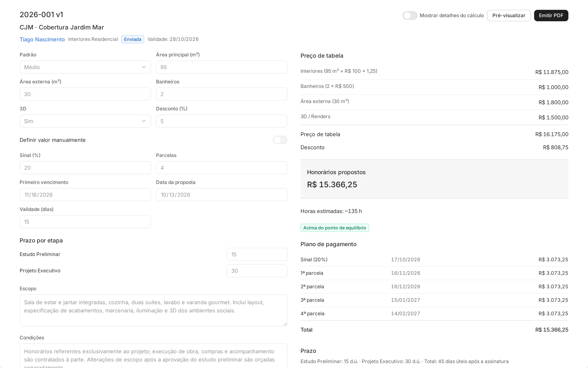Click inside the Condições text area
The image size is (588, 368).
coord(153,356)
